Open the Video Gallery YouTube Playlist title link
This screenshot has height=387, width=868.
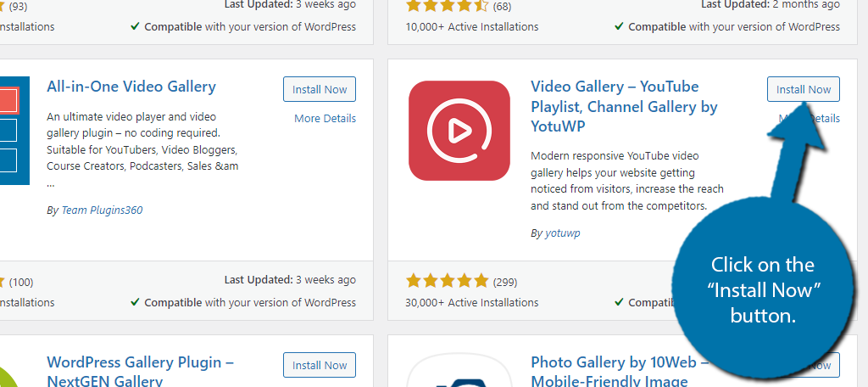click(624, 106)
